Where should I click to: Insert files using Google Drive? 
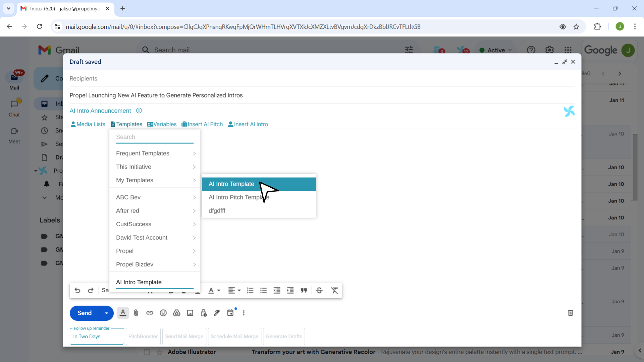pyautogui.click(x=177, y=313)
